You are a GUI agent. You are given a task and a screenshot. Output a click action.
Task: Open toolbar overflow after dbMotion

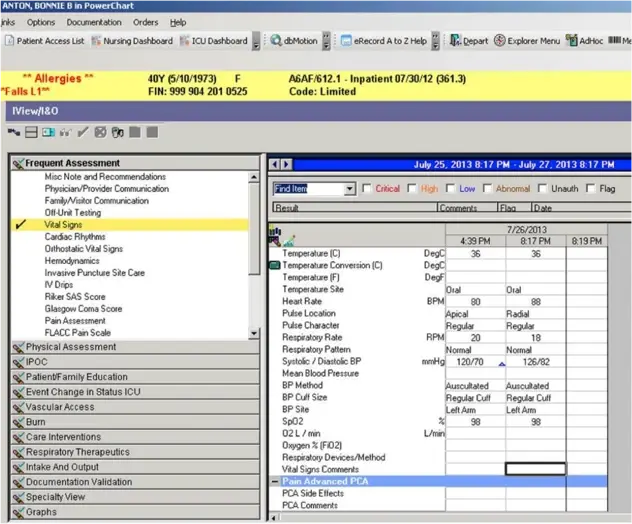point(326,41)
